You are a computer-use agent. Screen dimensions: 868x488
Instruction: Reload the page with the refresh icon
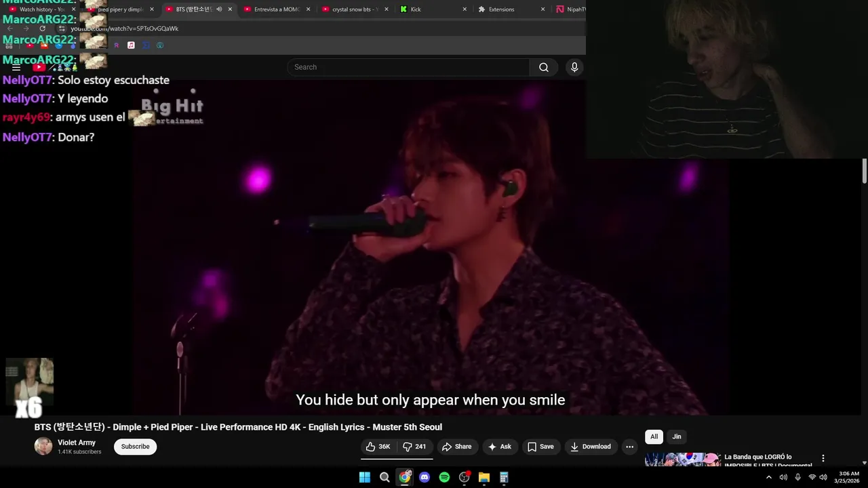pyautogui.click(x=43, y=28)
